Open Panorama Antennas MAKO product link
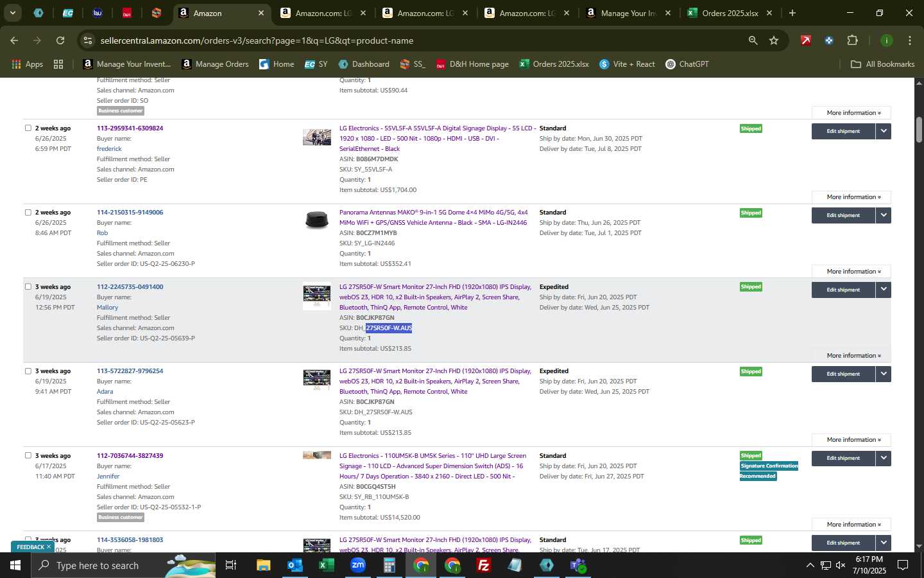 pyautogui.click(x=434, y=217)
